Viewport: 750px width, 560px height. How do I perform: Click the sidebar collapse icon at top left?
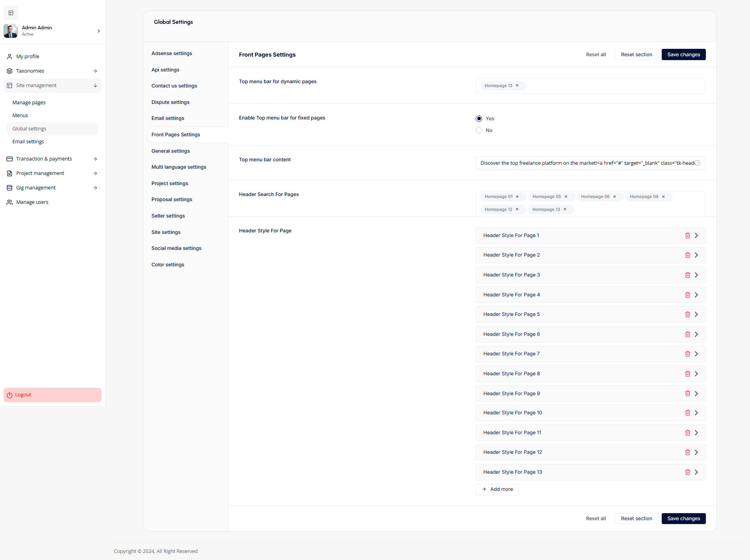tap(11, 13)
